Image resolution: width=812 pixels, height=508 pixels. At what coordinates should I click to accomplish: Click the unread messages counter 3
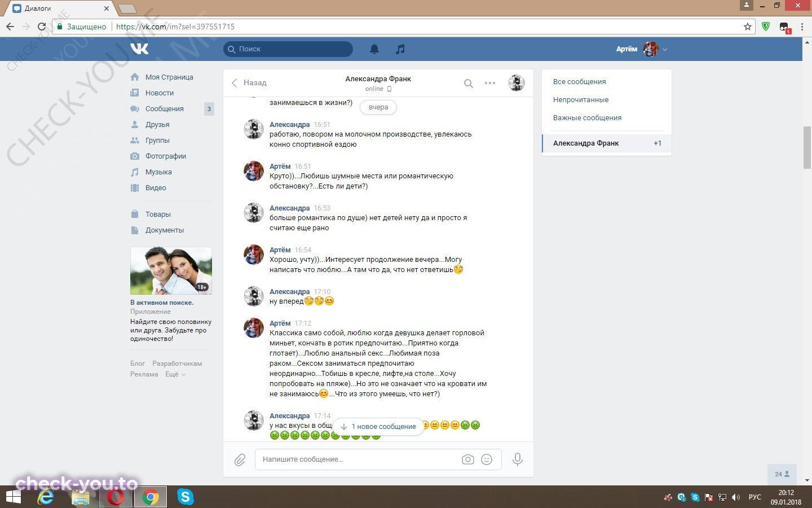pos(209,109)
